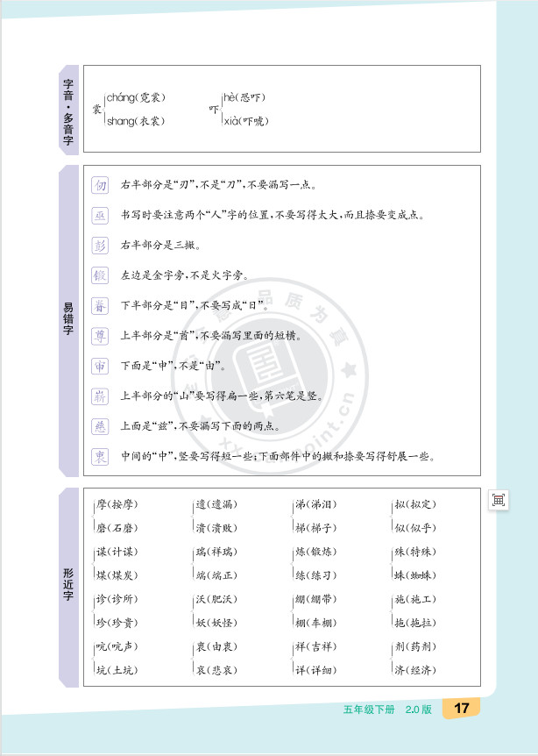The image size is (538, 756).
Task: Select the 字音·多音字 section label
Action: [x=68, y=111]
